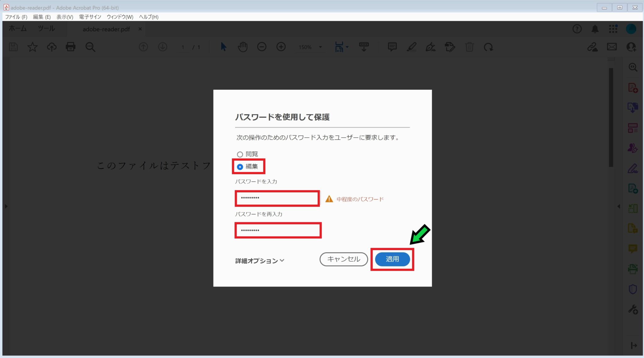Click the add comment note icon
The image size is (644, 358).
(392, 47)
